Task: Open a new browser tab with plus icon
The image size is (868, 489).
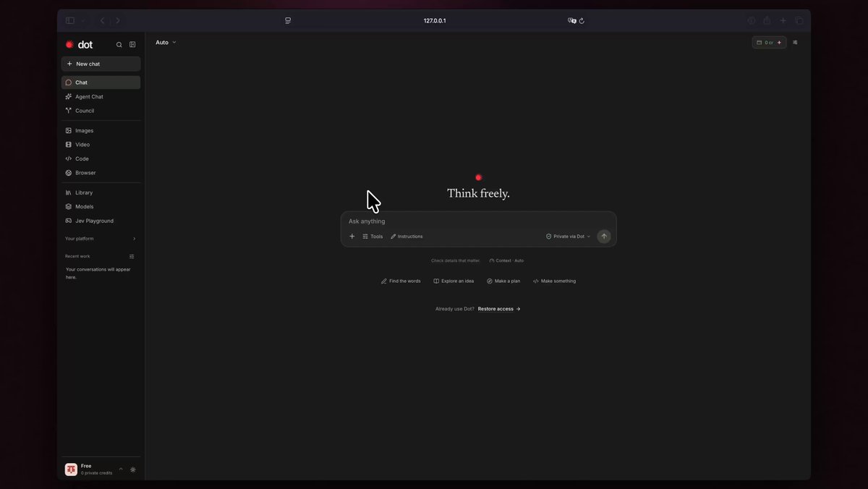Action: point(783,21)
